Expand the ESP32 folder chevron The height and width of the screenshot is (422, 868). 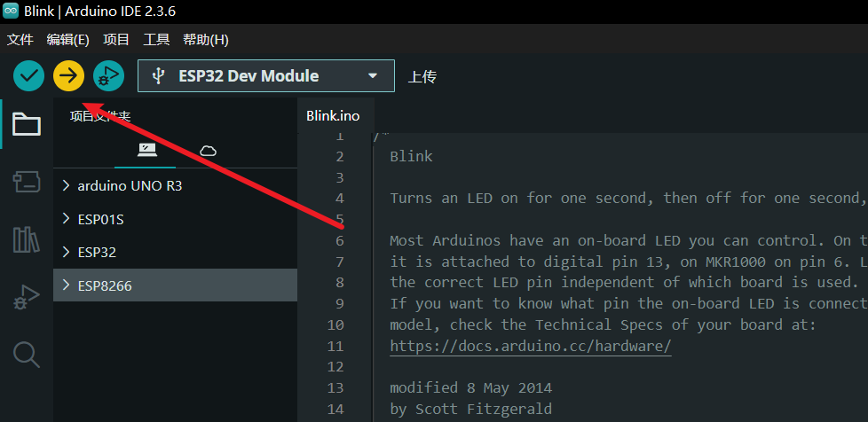(x=67, y=253)
